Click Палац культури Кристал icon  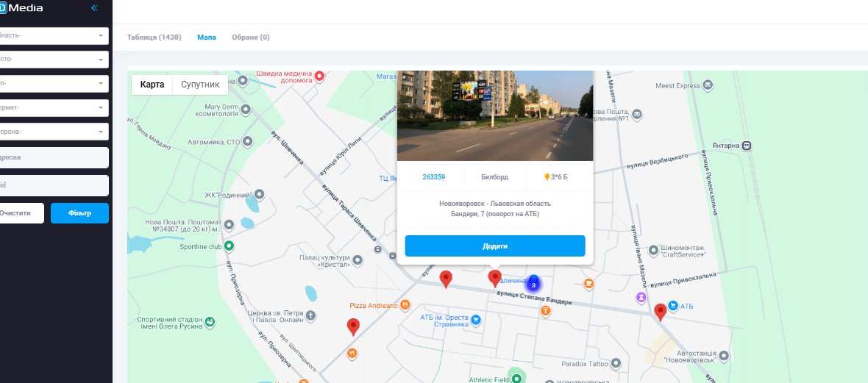pyautogui.click(x=358, y=259)
